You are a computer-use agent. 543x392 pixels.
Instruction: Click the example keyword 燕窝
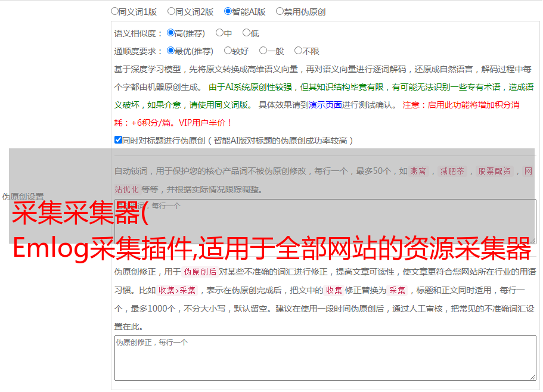[x=418, y=171]
